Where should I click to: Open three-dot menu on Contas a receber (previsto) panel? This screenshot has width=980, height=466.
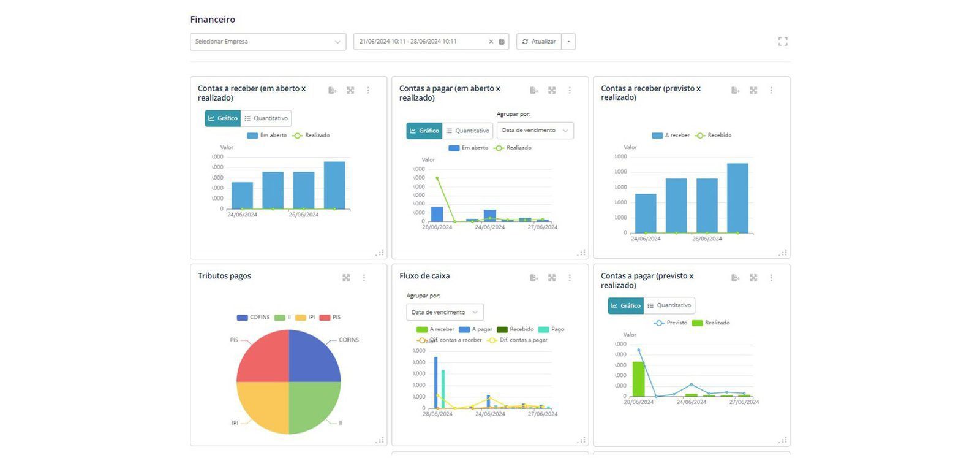click(x=771, y=91)
